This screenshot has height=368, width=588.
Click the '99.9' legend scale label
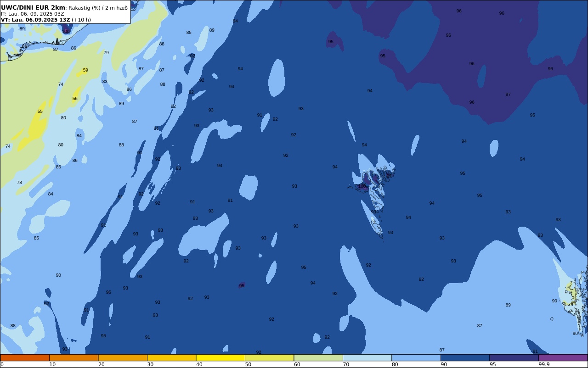[544, 364]
